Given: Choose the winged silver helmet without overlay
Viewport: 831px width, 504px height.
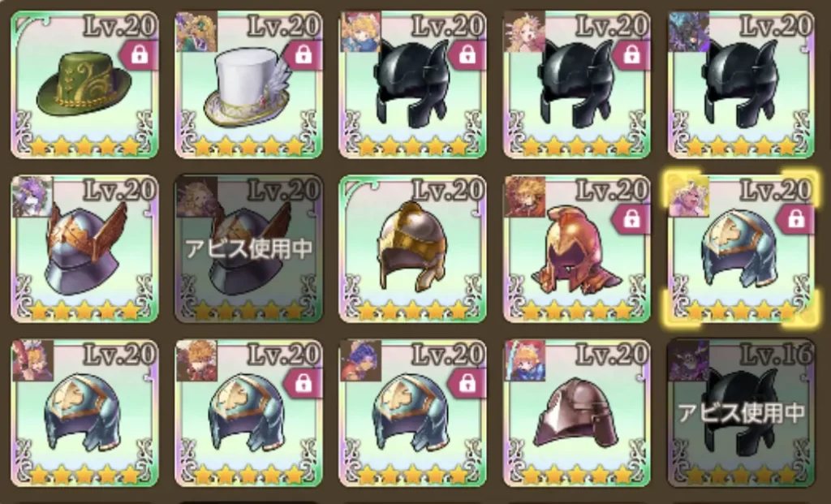Looking at the screenshot, I should (x=84, y=249).
